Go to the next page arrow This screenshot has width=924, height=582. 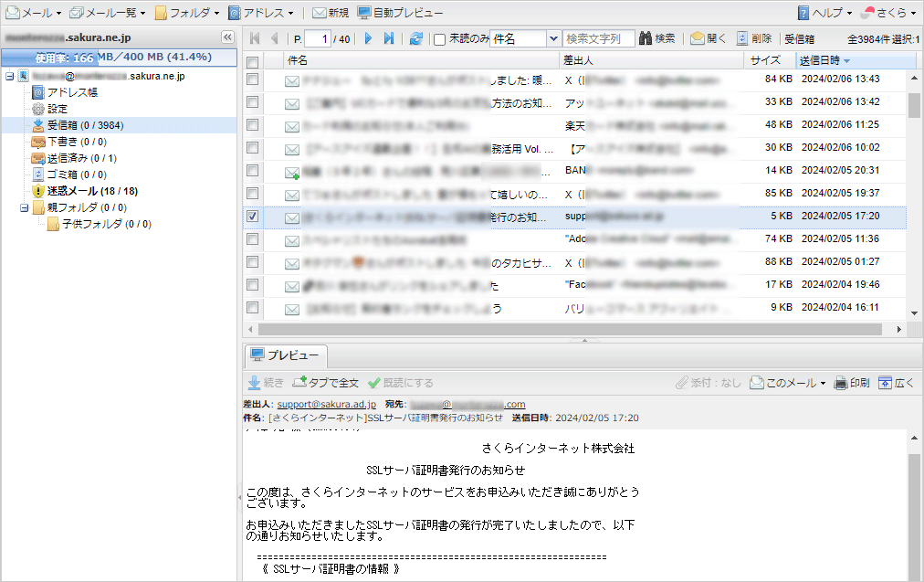coord(368,38)
